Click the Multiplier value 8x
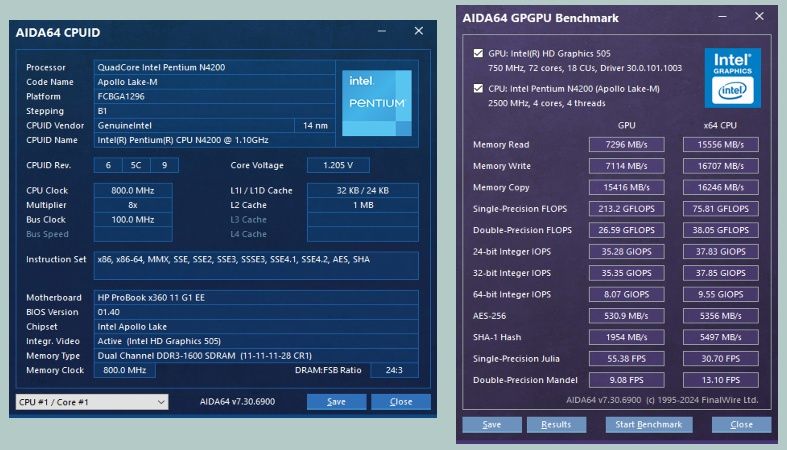 pos(133,205)
